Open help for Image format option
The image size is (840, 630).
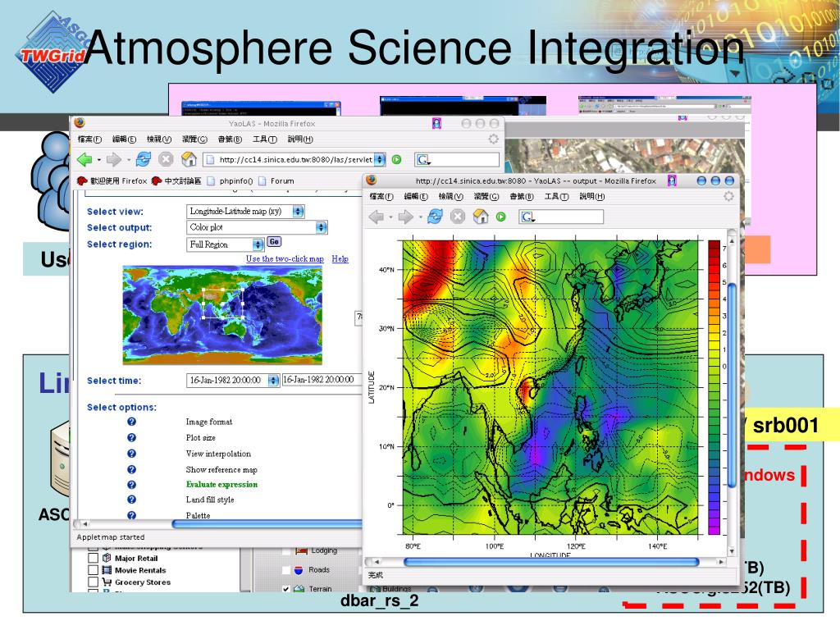point(131,422)
